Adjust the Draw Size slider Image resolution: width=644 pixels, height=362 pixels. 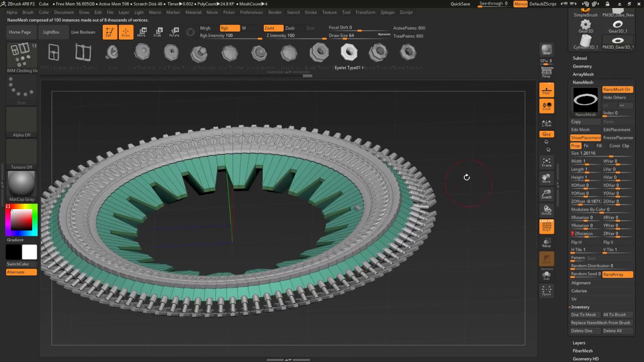360,36
